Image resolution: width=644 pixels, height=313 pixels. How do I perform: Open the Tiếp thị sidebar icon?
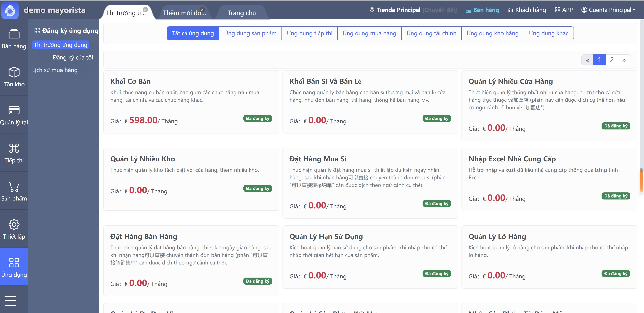coord(14,148)
